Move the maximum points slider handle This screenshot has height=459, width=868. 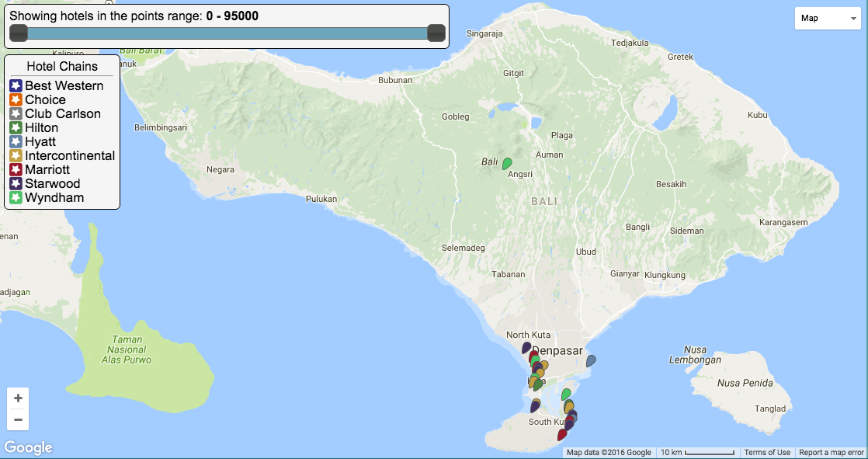point(436,33)
